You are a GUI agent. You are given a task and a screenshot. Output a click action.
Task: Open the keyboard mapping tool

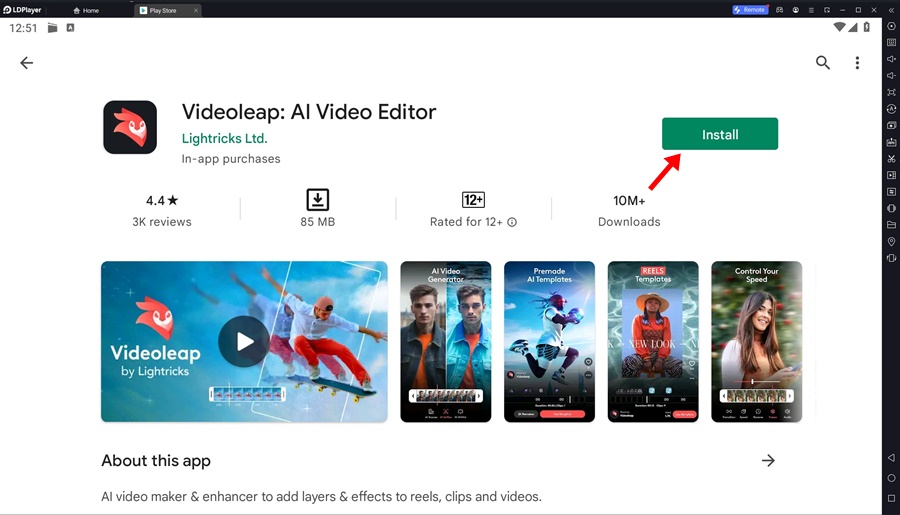[x=891, y=42]
